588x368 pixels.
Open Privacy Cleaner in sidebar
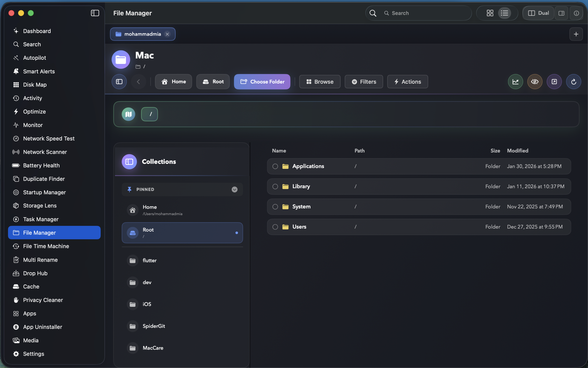pyautogui.click(x=54, y=300)
